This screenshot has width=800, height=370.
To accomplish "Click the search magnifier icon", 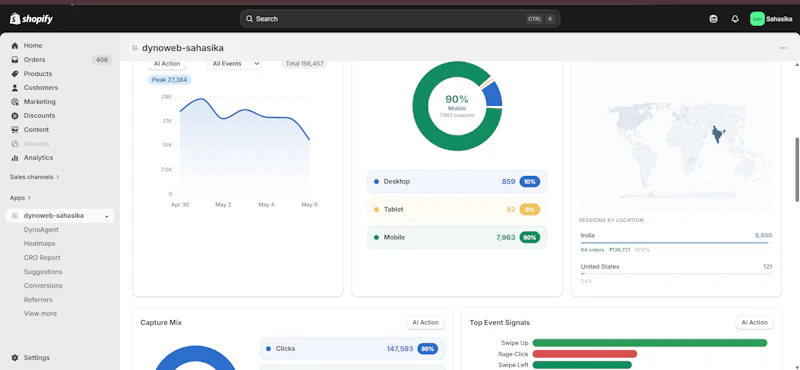I will click(249, 19).
